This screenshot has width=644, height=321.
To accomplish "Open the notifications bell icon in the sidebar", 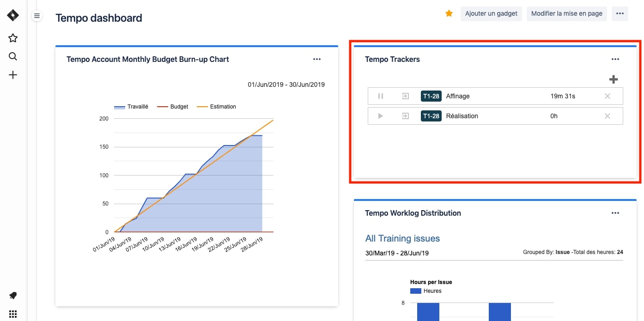I will 13,296.
